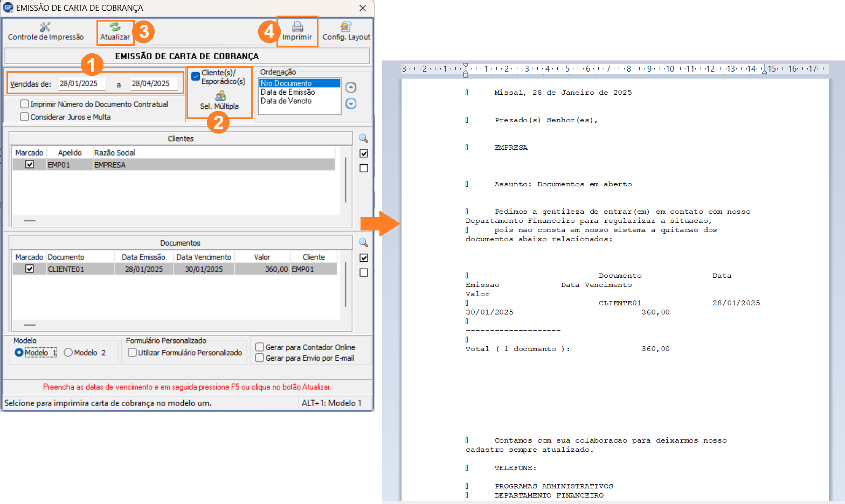Click Marcado column header in Clientes grid
This screenshot has height=504, width=845.
coord(29,153)
